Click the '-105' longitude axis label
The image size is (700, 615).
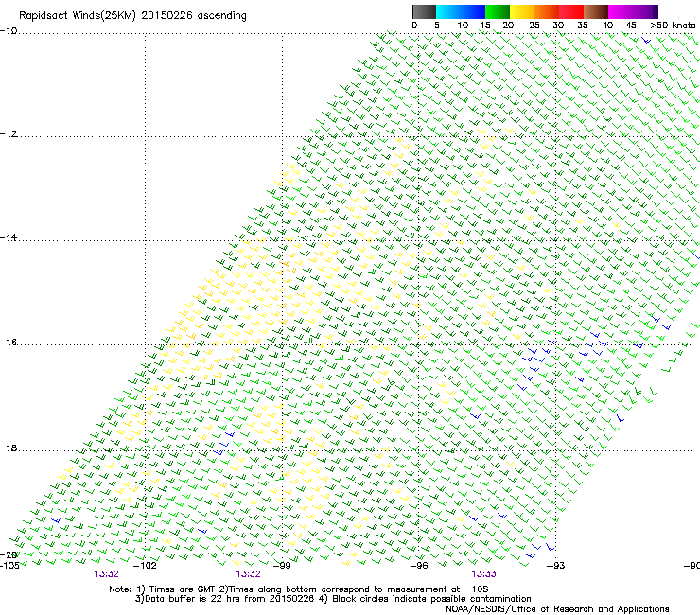point(9,566)
